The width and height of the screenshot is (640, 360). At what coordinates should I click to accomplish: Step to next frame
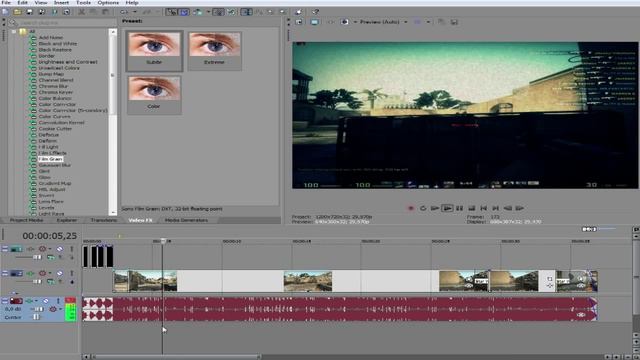pos(520,208)
